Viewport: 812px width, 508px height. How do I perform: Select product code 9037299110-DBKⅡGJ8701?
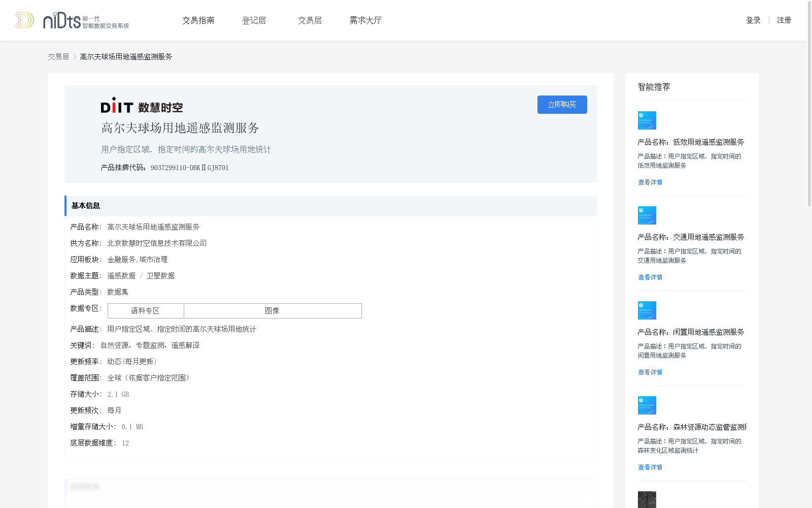tap(190, 168)
